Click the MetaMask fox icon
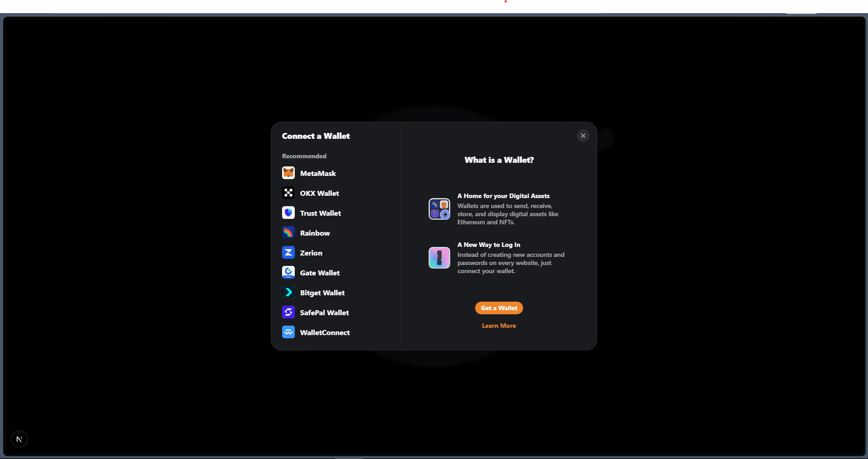Image resolution: width=868 pixels, height=459 pixels. click(x=288, y=173)
